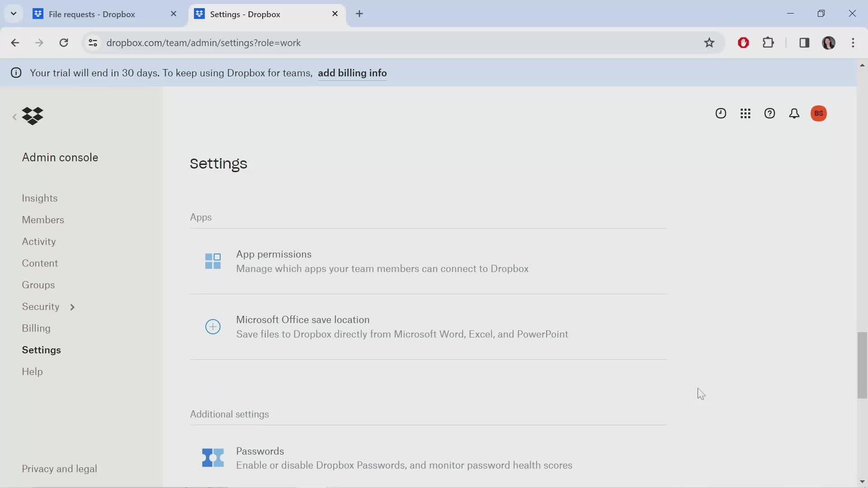The width and height of the screenshot is (868, 488).
Task: Click the Microsoft Office description text
Action: click(402, 334)
